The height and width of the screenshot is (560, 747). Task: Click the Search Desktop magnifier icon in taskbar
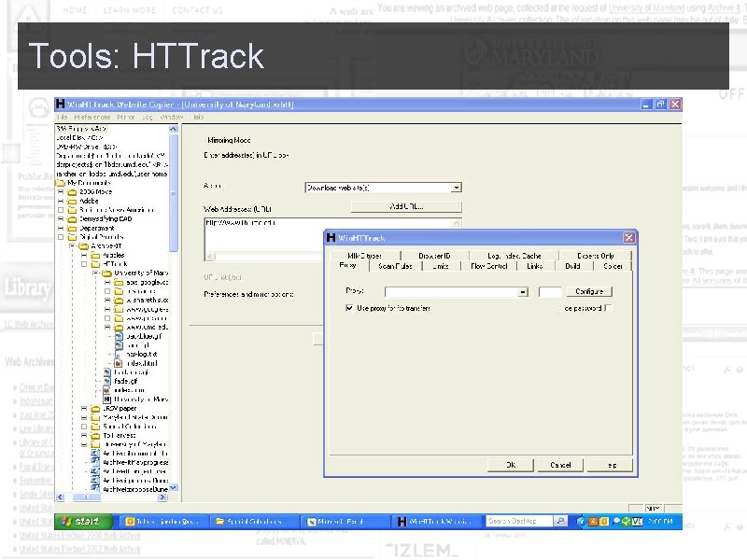pos(561,521)
